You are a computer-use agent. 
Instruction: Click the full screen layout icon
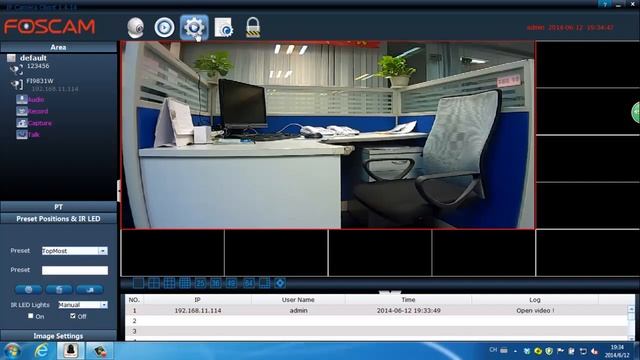(280, 283)
